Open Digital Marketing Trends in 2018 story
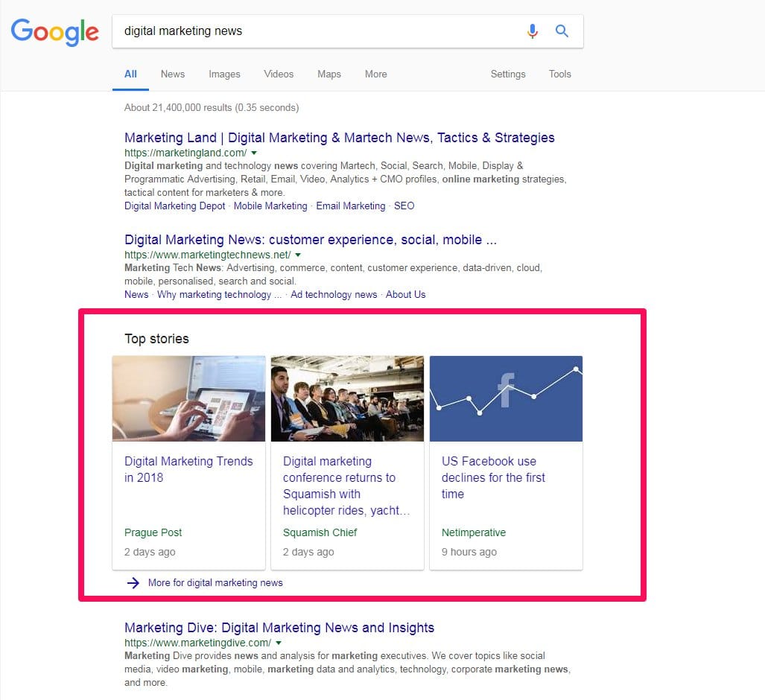Image resolution: width=765 pixels, height=700 pixels. point(188,469)
